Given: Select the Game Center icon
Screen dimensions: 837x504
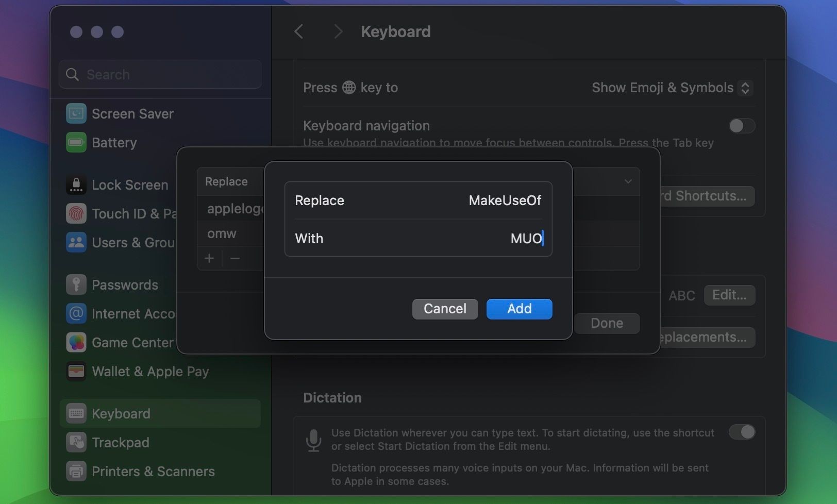Looking at the screenshot, I should pyautogui.click(x=76, y=343).
